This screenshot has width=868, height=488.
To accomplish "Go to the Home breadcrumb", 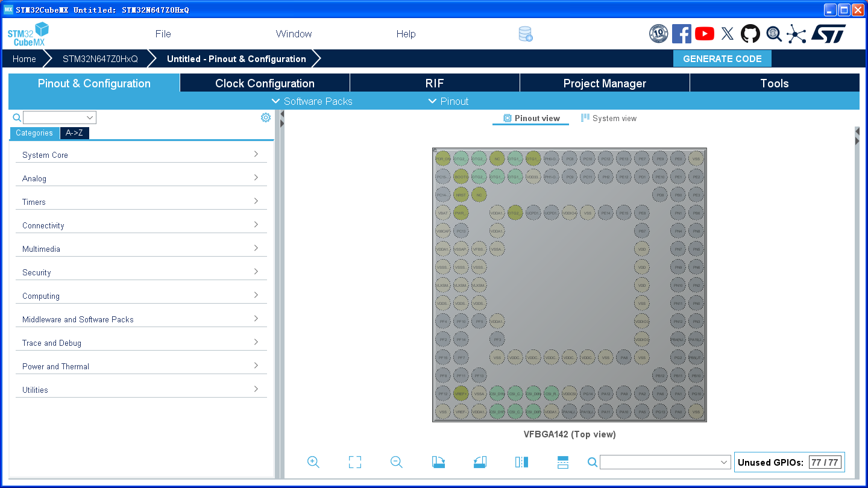I will point(24,58).
